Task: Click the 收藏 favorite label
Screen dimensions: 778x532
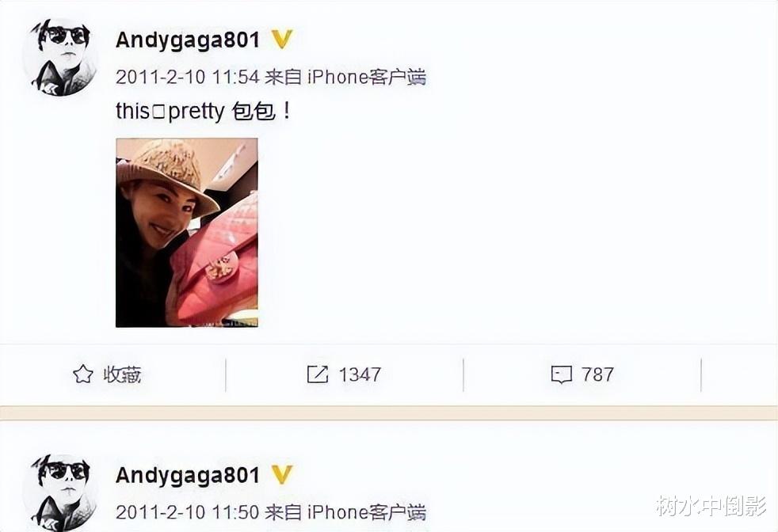Action: coord(122,374)
